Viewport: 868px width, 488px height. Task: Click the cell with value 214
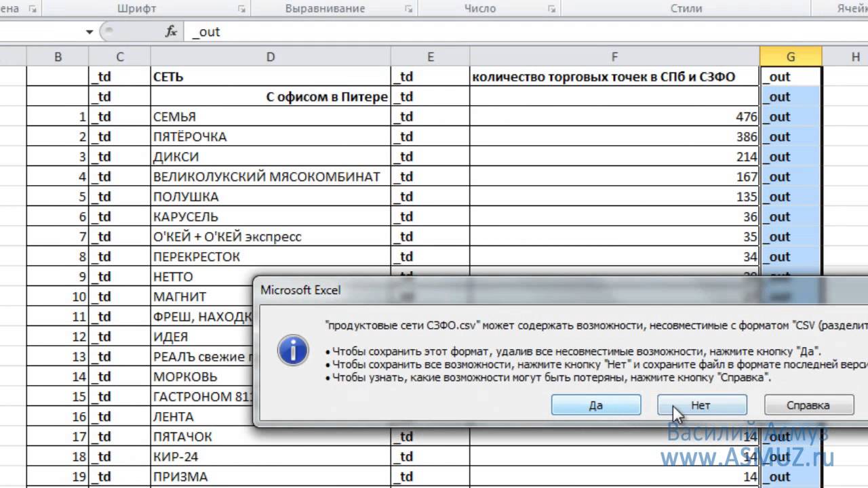click(x=614, y=157)
